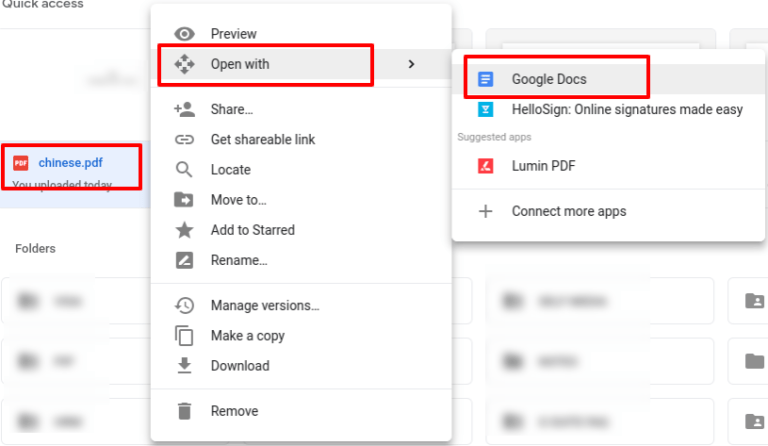Click the Remove trash icon
This screenshot has width=768, height=446.
tap(184, 411)
